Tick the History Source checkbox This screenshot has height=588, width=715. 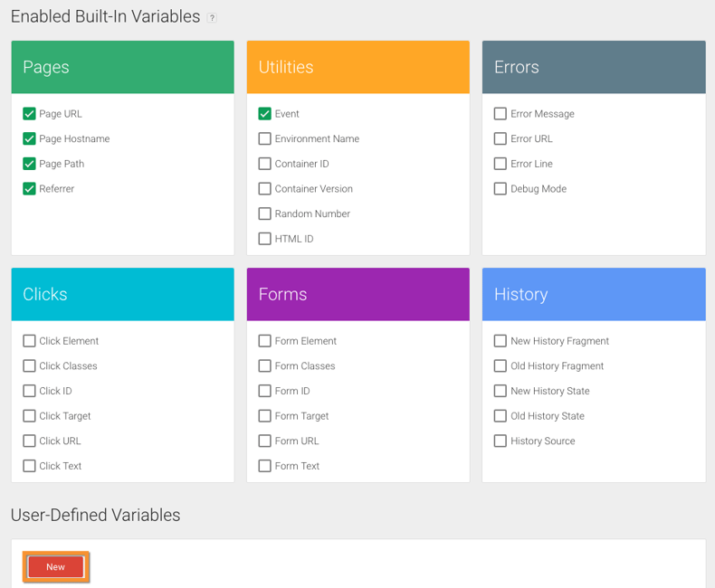tap(500, 441)
